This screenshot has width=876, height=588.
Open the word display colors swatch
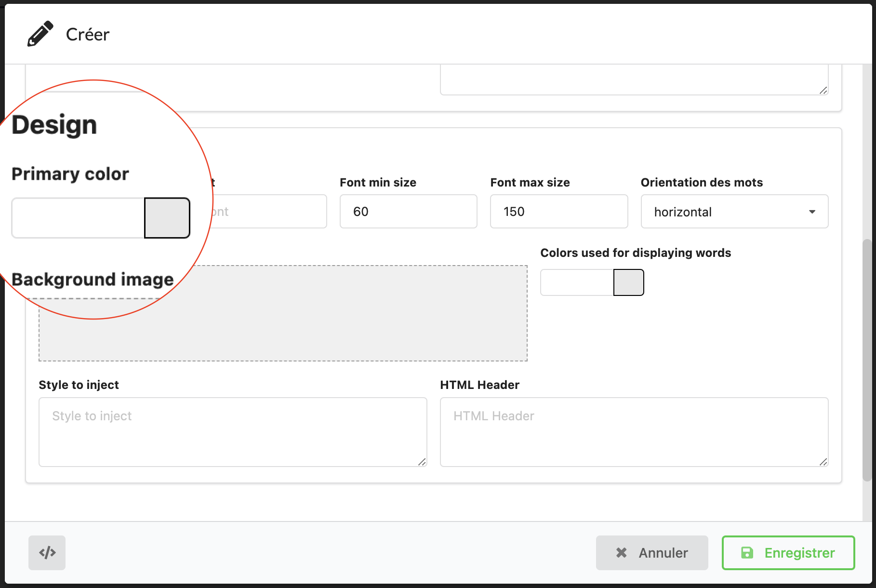(x=628, y=282)
